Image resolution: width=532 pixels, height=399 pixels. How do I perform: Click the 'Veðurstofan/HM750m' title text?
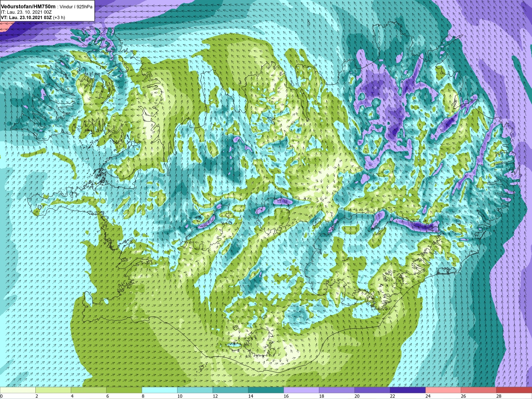[28, 7]
